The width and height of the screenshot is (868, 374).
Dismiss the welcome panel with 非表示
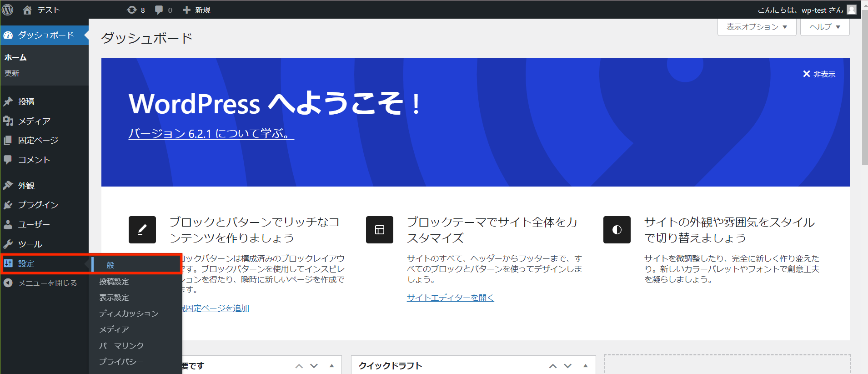coord(819,74)
